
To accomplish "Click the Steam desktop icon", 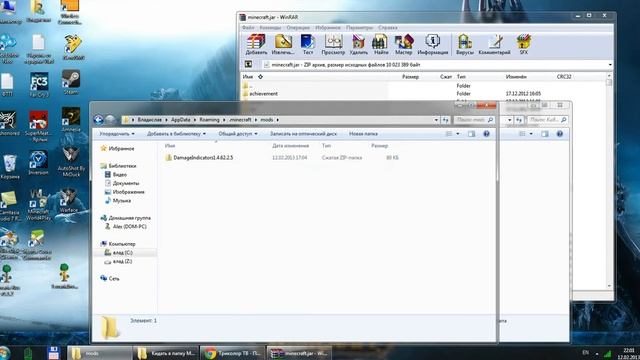I will click(x=71, y=82).
